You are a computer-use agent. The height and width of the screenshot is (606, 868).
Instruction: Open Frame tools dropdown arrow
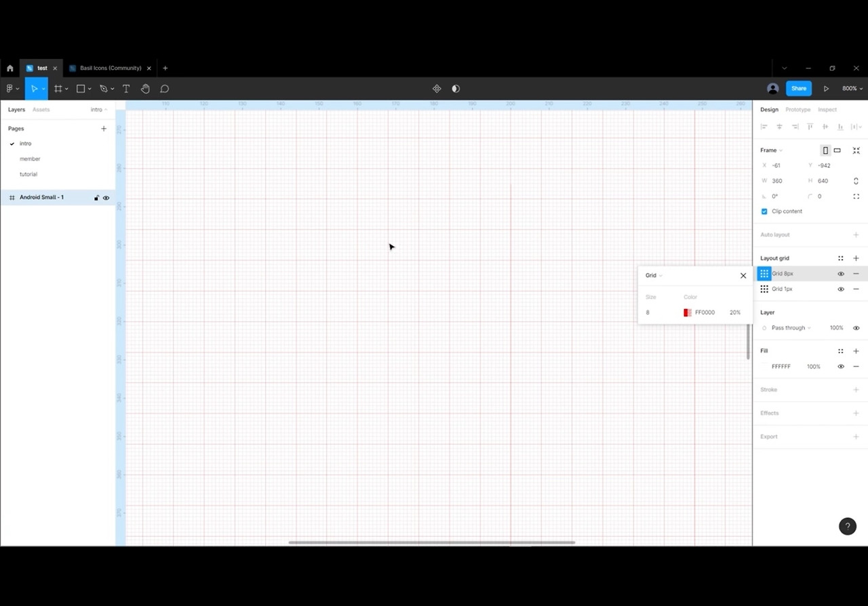[66, 89]
